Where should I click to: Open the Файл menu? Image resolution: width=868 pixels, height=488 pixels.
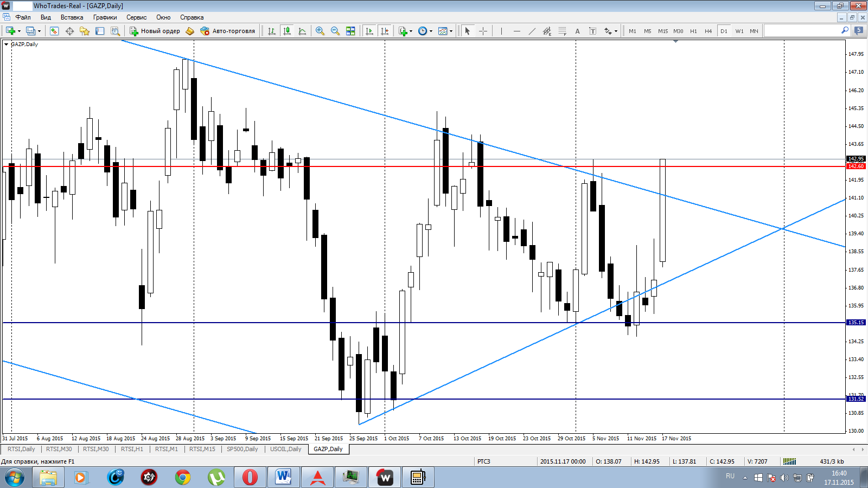[x=23, y=17]
